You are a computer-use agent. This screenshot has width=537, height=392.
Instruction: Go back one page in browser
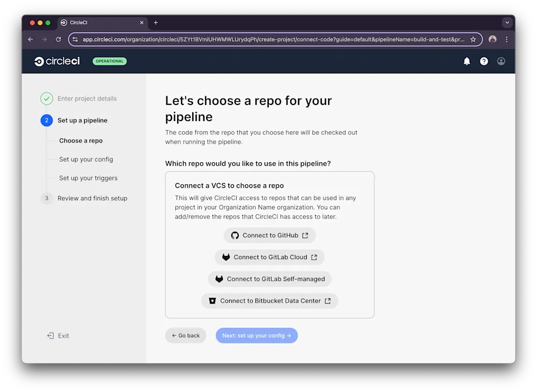tap(31, 40)
